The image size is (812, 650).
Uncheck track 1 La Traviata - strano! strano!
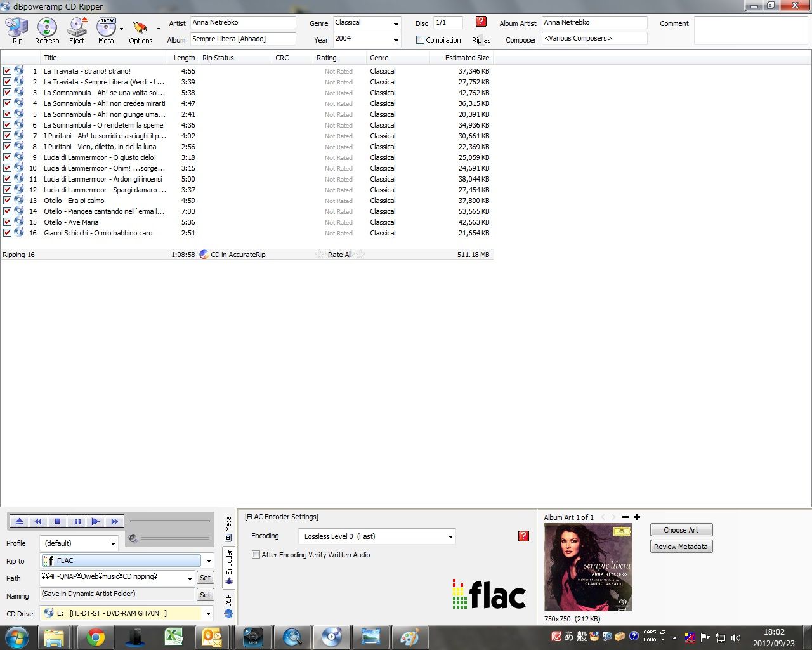7,71
